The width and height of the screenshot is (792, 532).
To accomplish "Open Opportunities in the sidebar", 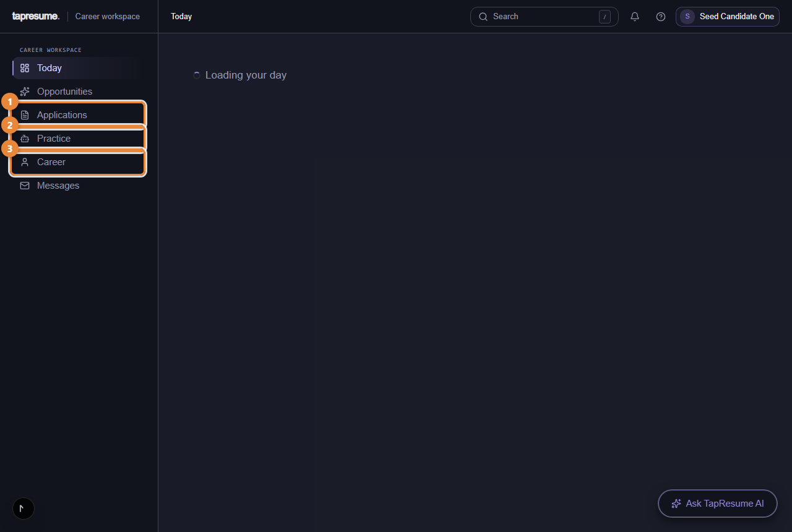I will [79, 92].
